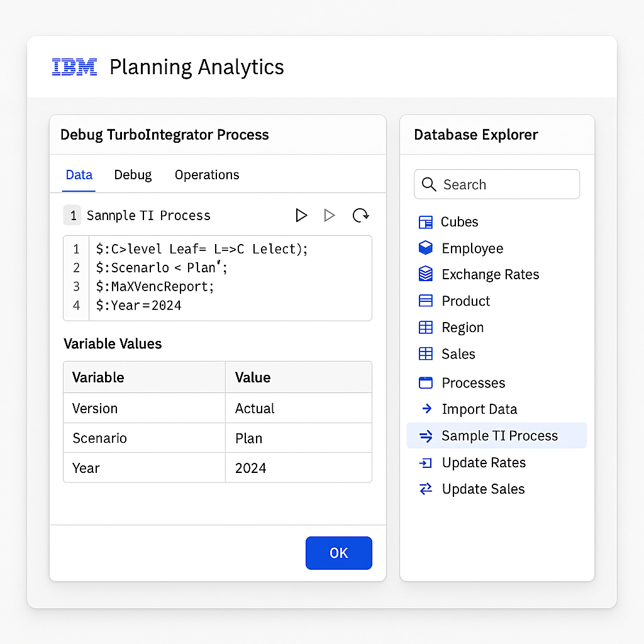
Task: Click the Debug TurboIntegrator Process heading
Action: click(x=164, y=135)
